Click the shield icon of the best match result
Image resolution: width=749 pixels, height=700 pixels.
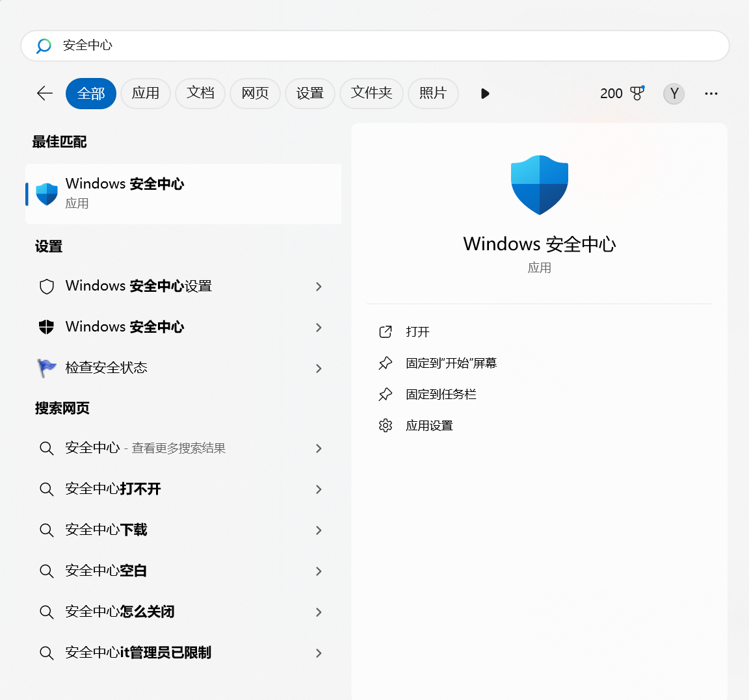47,194
